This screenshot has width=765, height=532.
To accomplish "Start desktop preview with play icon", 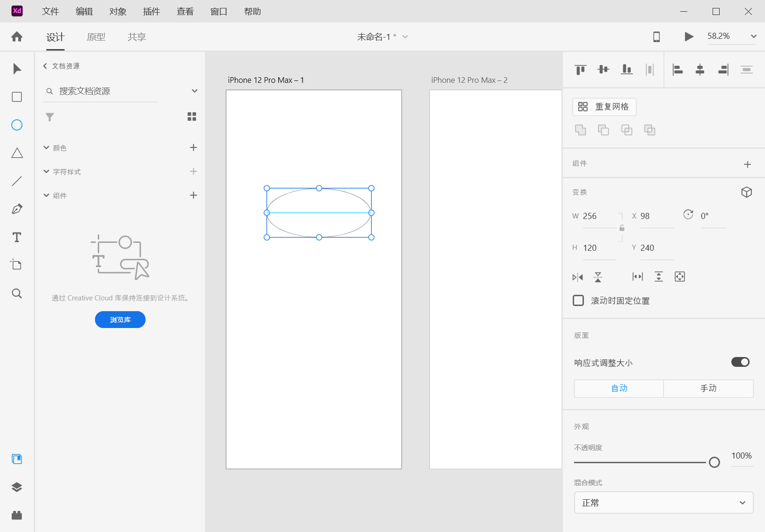I will tap(688, 36).
